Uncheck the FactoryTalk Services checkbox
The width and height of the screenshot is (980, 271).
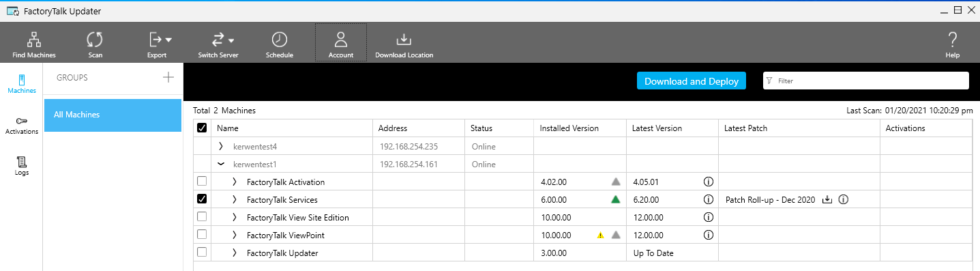click(202, 199)
